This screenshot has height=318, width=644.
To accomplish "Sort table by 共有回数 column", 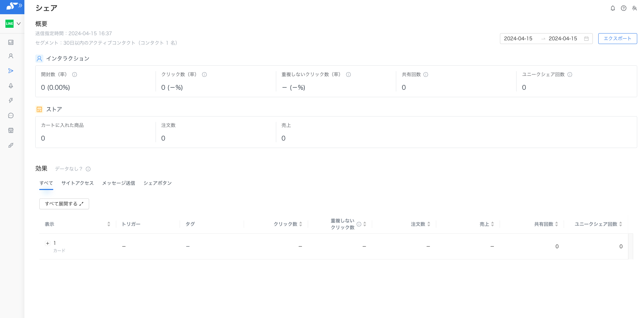I will (x=557, y=224).
